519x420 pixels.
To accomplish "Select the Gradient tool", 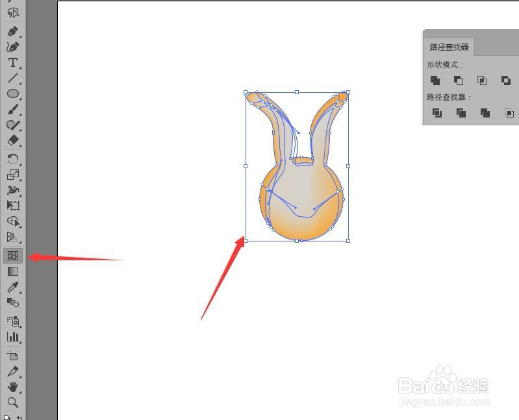I will tap(13, 271).
